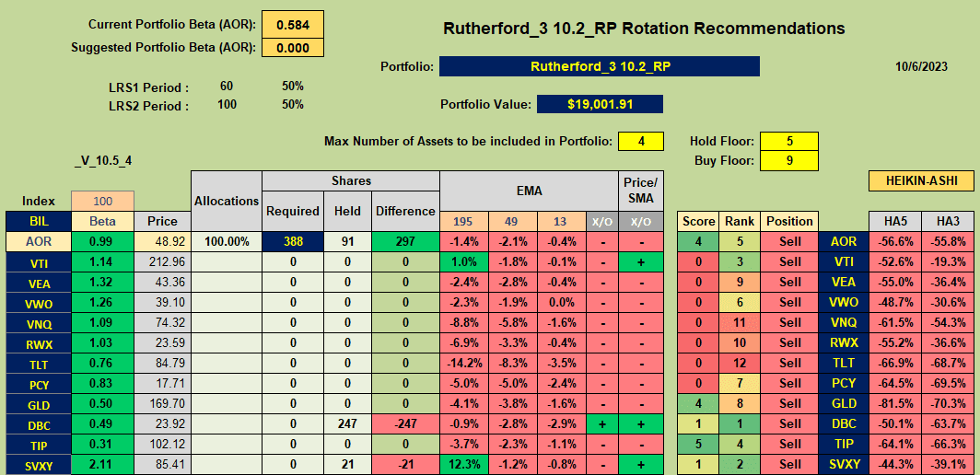Image resolution: width=980 pixels, height=475 pixels.
Task: Click the TLT rank cell 12
Action: point(740,363)
